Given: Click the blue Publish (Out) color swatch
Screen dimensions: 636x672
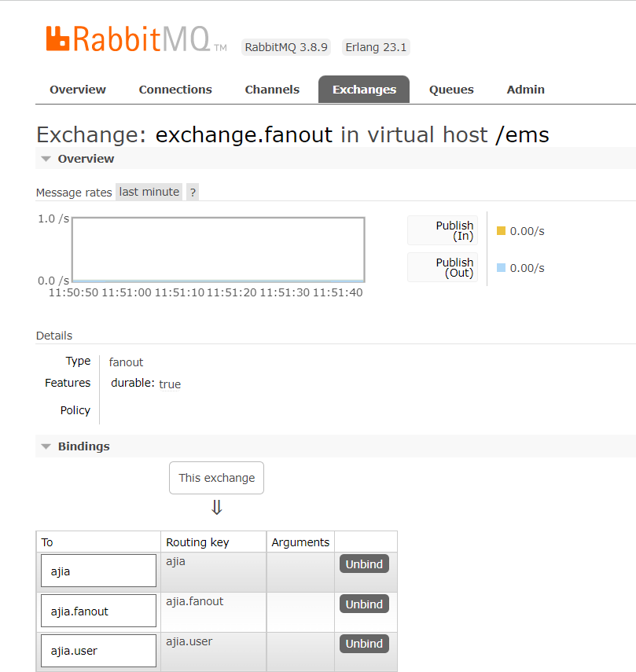Looking at the screenshot, I should coord(502,268).
